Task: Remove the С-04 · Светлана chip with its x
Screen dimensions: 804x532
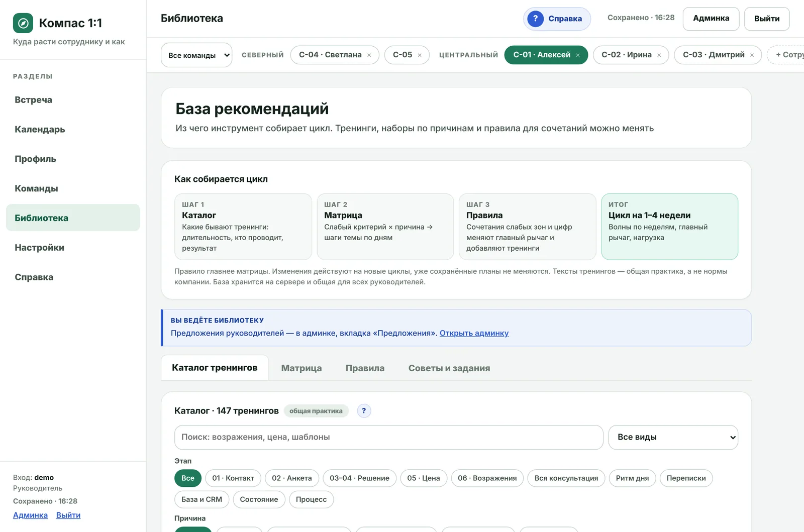Action: coord(369,55)
